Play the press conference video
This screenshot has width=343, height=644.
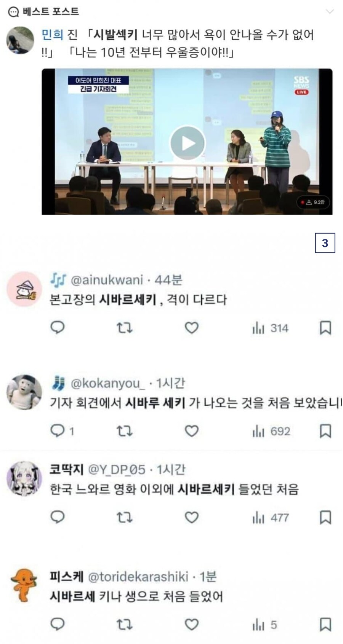[187, 143]
